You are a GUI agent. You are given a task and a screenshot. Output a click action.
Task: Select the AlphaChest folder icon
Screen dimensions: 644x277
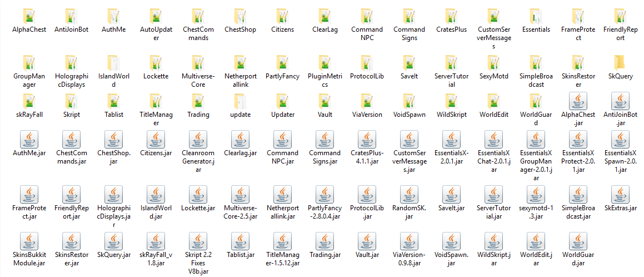[29, 16]
